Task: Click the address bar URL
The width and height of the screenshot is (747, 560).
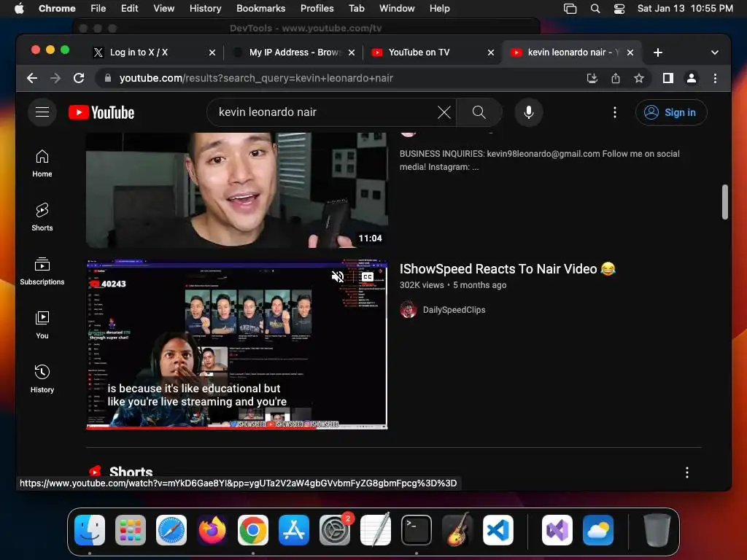Action: (x=256, y=78)
